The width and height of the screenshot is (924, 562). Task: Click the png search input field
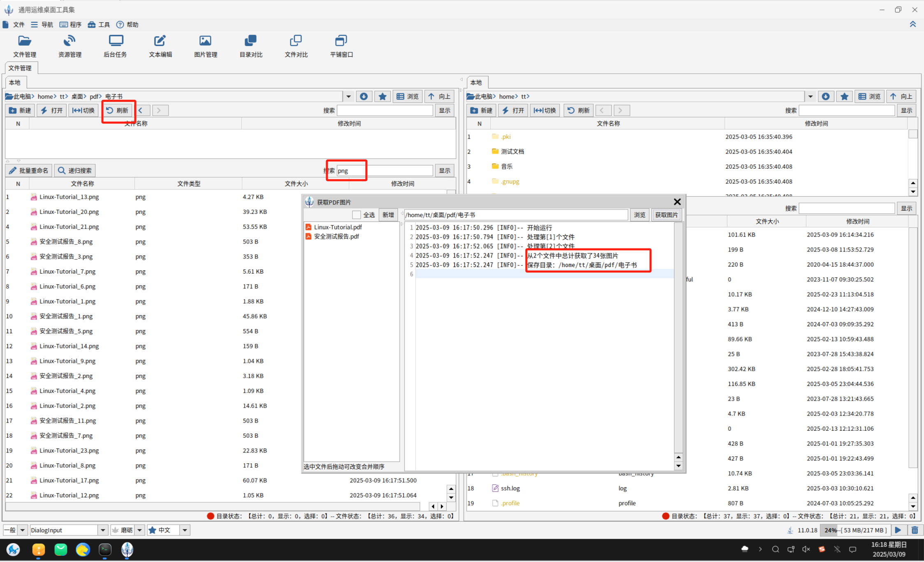[x=384, y=170]
